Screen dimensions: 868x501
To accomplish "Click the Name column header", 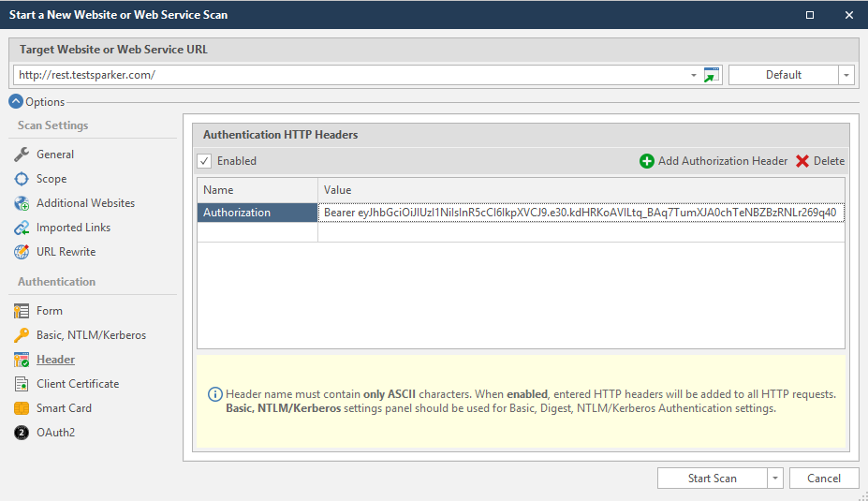I will 257,190.
